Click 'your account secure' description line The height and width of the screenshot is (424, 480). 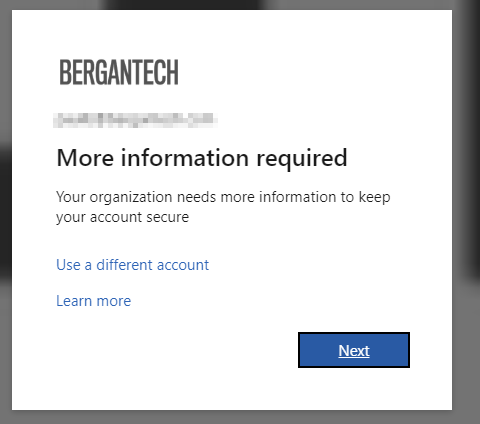122,217
